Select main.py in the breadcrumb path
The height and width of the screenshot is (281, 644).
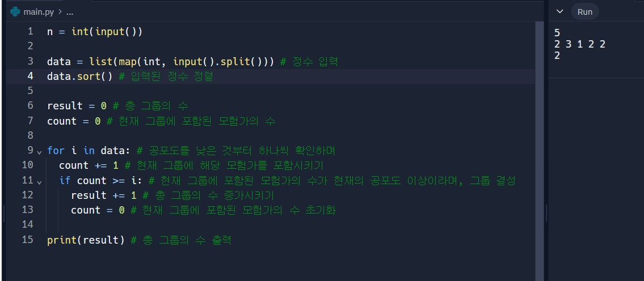pyautogui.click(x=39, y=12)
